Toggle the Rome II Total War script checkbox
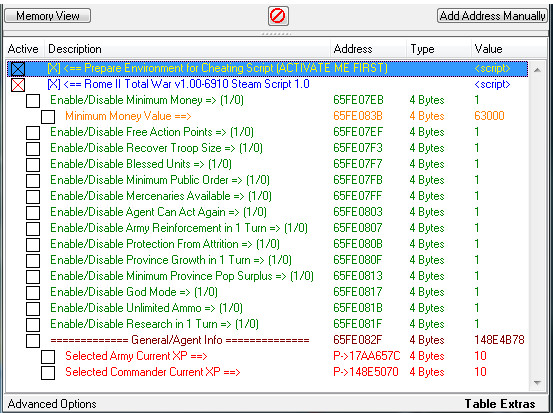 (18, 85)
